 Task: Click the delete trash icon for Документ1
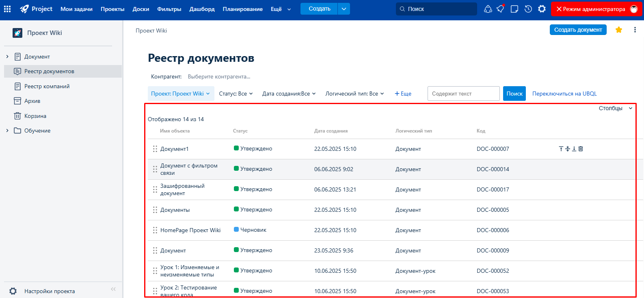[581, 149]
